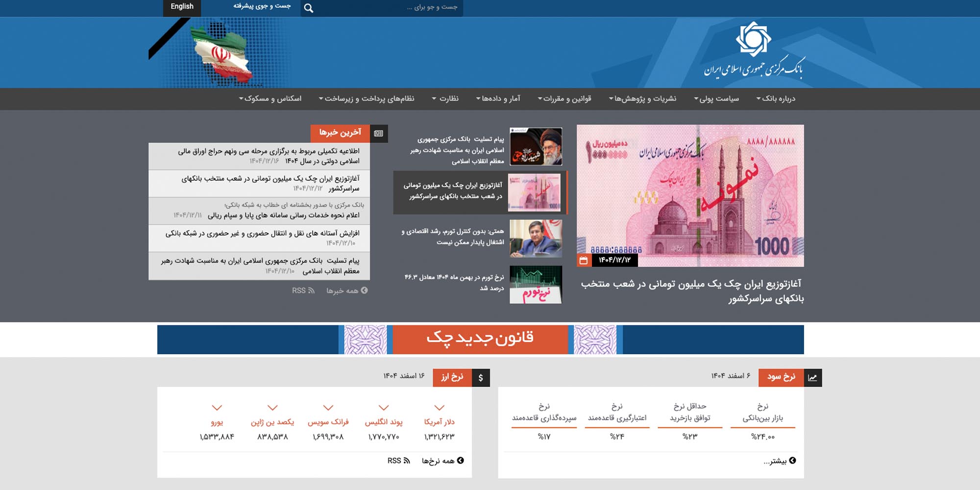The width and height of the screenshot is (980, 490).
Task: Expand the نظارت menu
Action: [x=445, y=98]
